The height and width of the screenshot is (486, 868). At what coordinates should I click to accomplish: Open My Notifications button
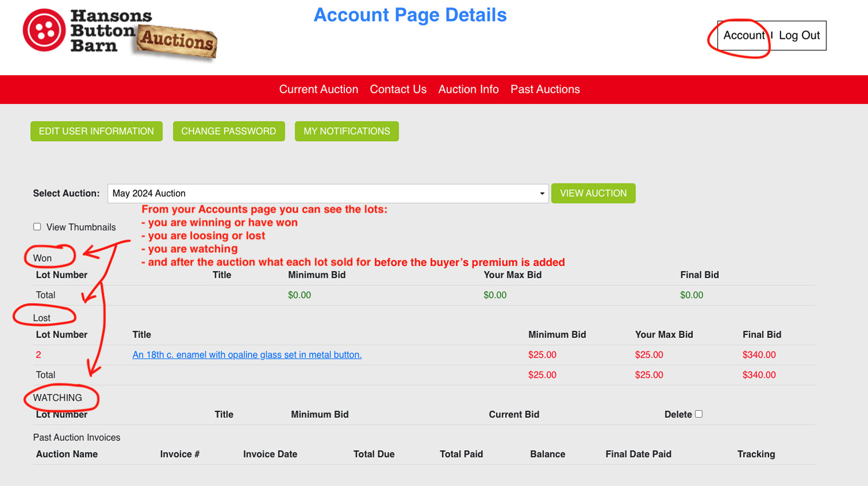347,131
